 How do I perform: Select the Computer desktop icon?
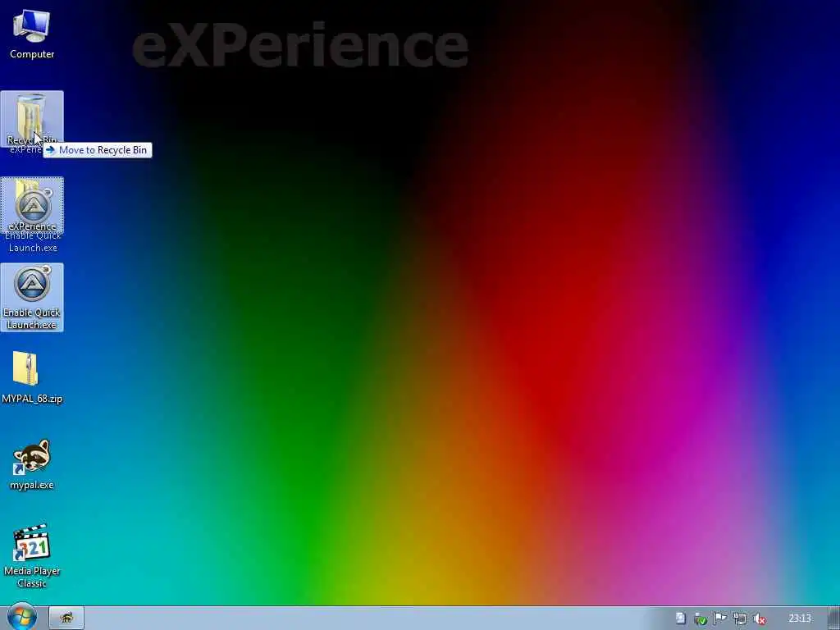pos(32,33)
